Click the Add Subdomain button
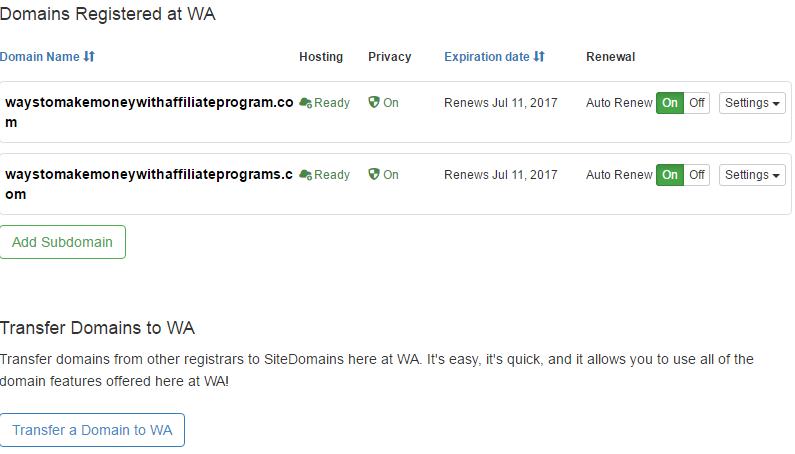Image resolution: width=795 pixels, height=454 pixels. click(62, 242)
